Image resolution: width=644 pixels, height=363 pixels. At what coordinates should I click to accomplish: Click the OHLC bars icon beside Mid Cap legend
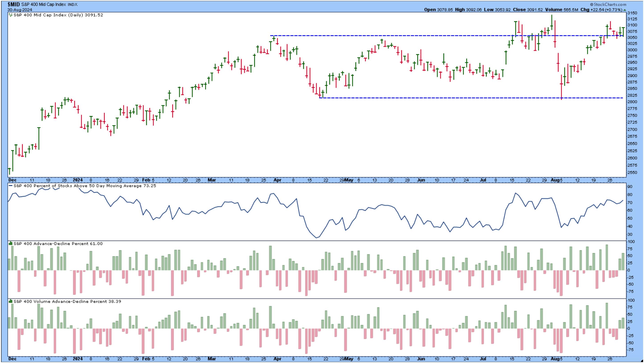(x=10, y=15)
